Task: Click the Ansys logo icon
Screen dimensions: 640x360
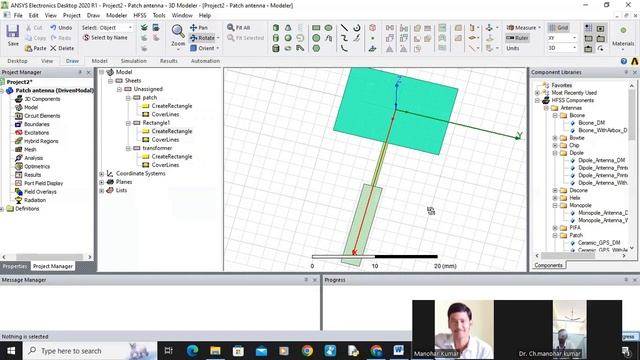Action: (635, 61)
